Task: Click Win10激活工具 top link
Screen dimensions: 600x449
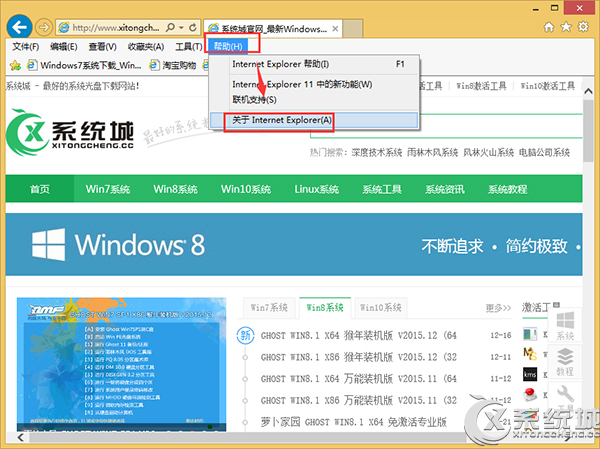Action: pos(548,86)
